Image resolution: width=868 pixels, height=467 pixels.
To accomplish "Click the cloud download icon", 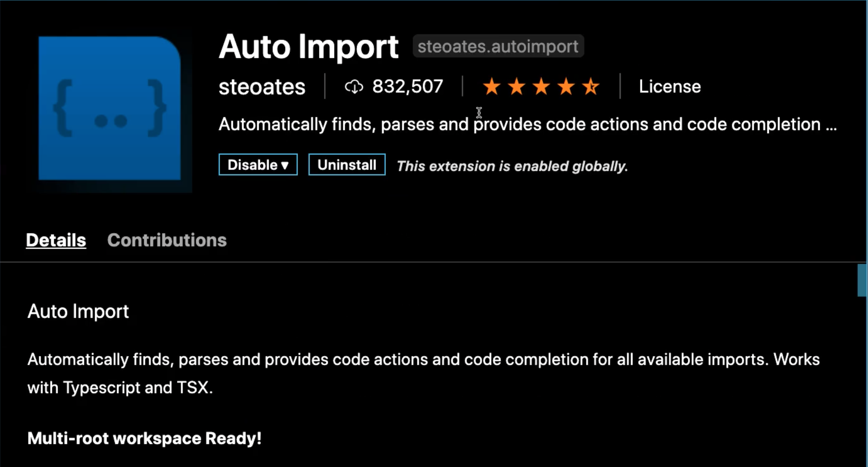I will [354, 87].
